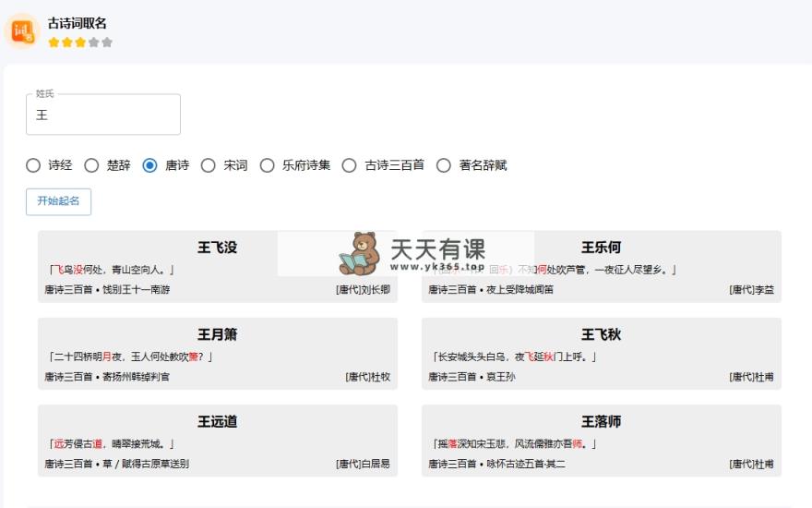Select the 诗经 radio button
Viewport: 812px width, 508px height.
point(33,165)
